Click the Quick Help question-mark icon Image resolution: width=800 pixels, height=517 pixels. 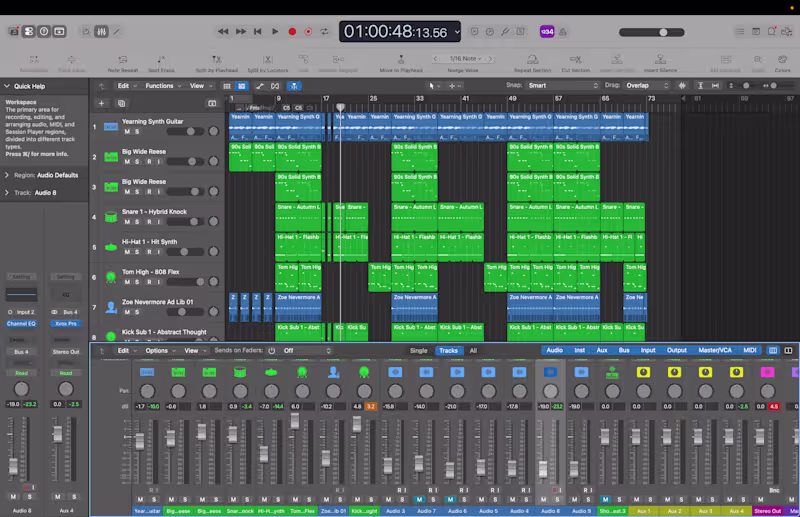tap(44, 32)
